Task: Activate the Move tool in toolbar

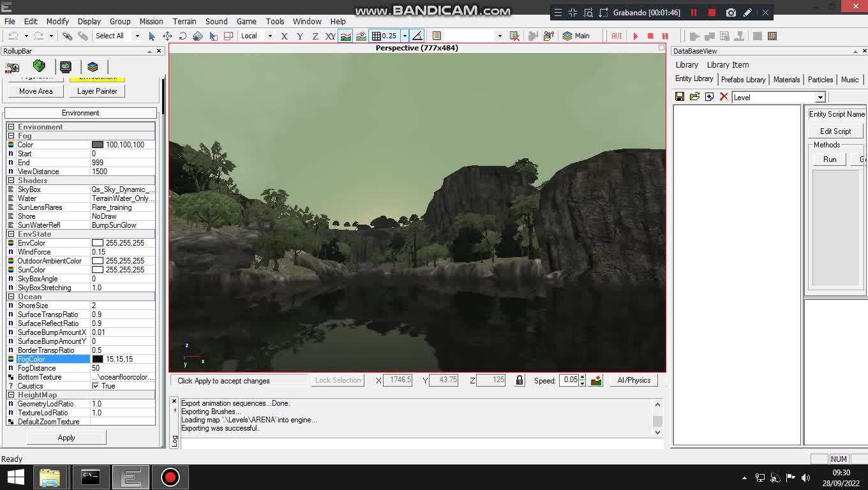Action: click(x=167, y=36)
